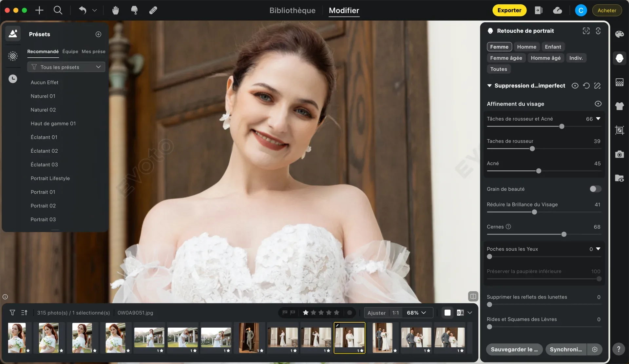Viewport: 629px width, 364px height.
Task: Select the hand pan tool
Action: [115, 10]
